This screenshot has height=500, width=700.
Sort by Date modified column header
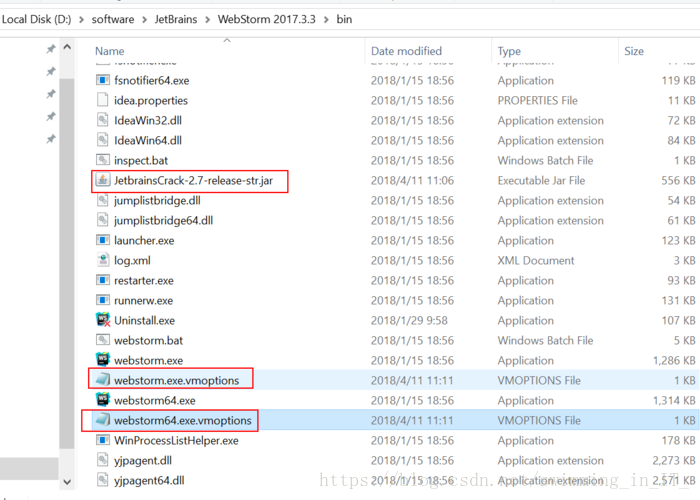[x=406, y=51]
